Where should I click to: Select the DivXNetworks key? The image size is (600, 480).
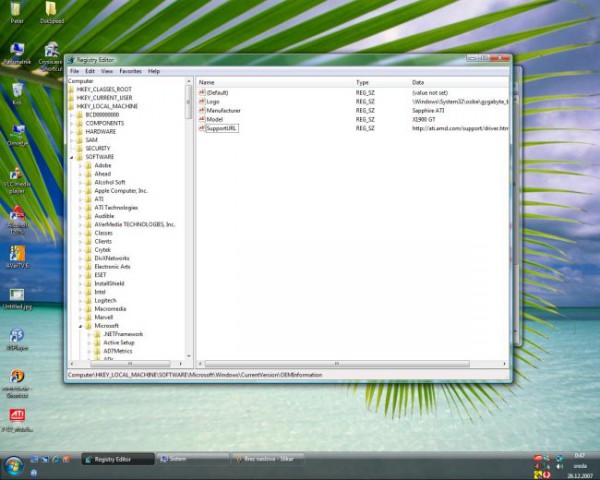pos(112,258)
